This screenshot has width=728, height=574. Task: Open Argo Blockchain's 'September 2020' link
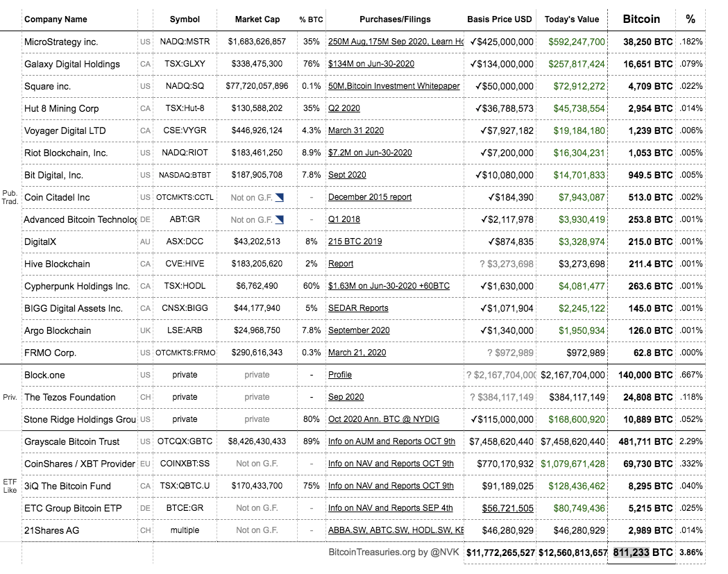[x=359, y=330]
